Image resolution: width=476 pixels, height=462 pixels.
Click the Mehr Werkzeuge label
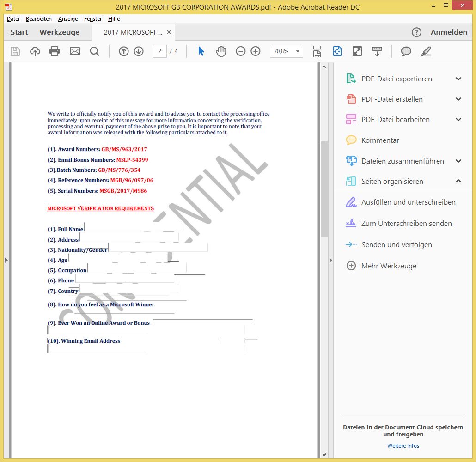389,266
